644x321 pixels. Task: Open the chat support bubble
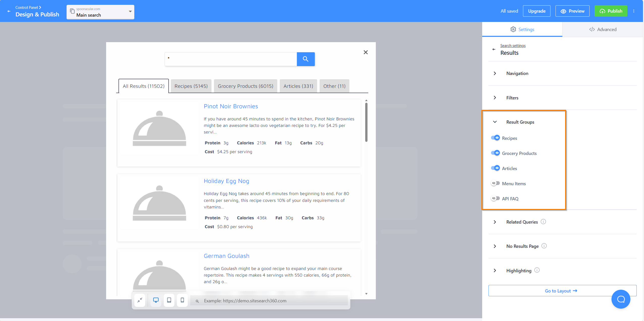click(621, 299)
